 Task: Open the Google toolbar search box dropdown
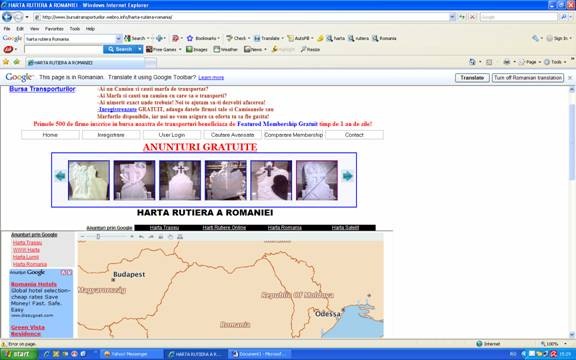click(x=119, y=39)
